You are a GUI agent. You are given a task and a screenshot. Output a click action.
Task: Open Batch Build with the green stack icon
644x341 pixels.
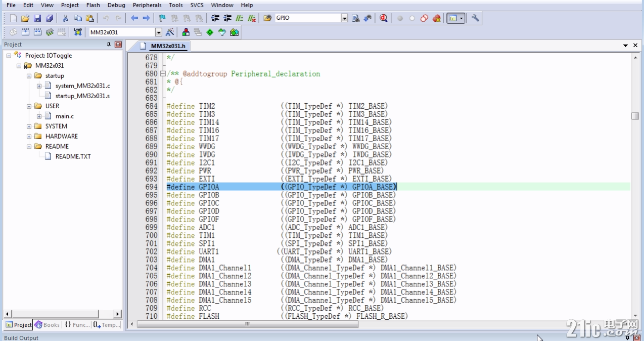50,32
